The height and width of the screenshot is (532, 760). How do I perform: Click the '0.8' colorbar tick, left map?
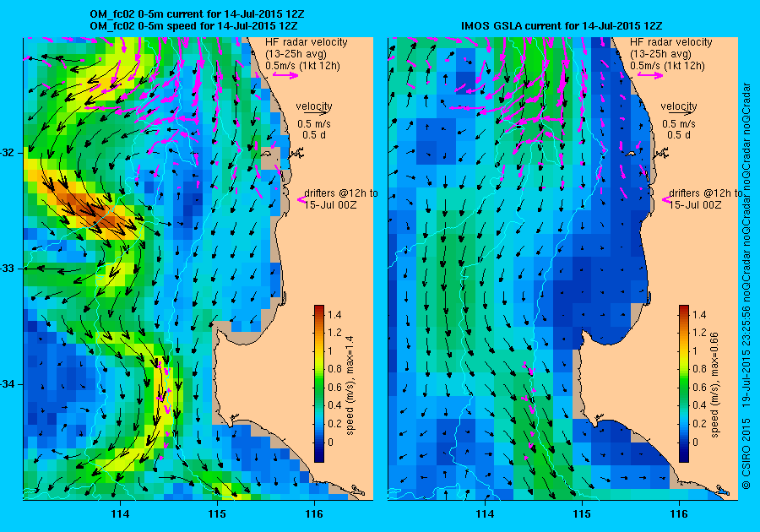coord(334,369)
